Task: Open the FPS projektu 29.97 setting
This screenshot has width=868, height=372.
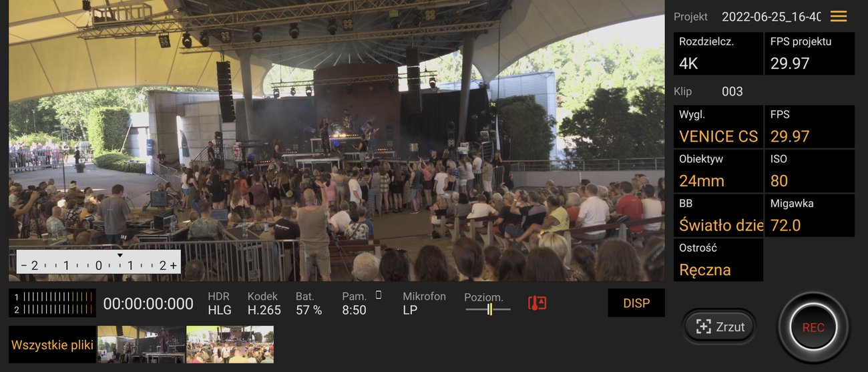Action: point(809,53)
